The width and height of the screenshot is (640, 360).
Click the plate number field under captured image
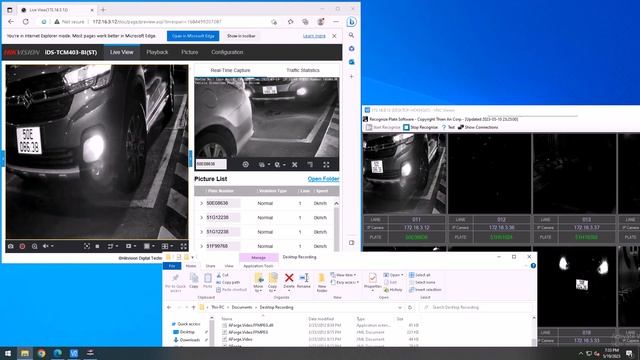coord(211,164)
